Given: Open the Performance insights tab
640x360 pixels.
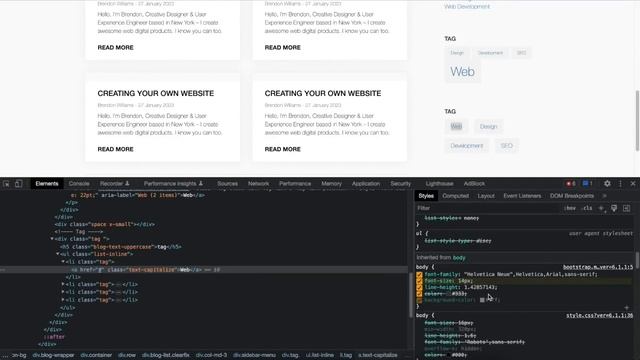Looking at the screenshot, I should [x=173, y=184].
